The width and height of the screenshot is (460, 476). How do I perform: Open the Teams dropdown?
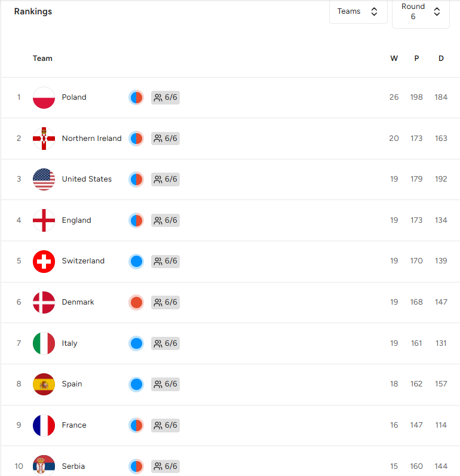(x=358, y=11)
